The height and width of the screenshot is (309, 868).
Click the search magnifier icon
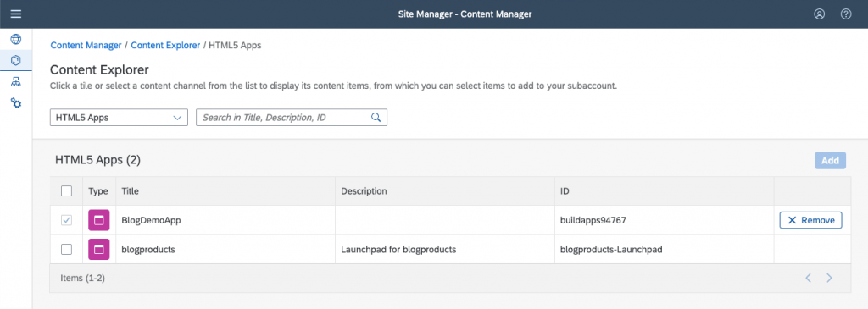(376, 117)
